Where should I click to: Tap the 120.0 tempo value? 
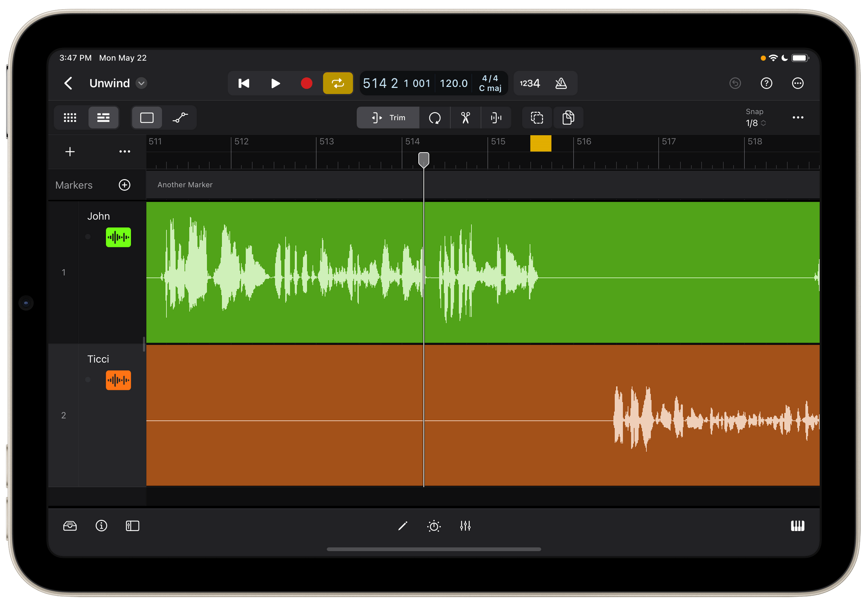tap(453, 83)
